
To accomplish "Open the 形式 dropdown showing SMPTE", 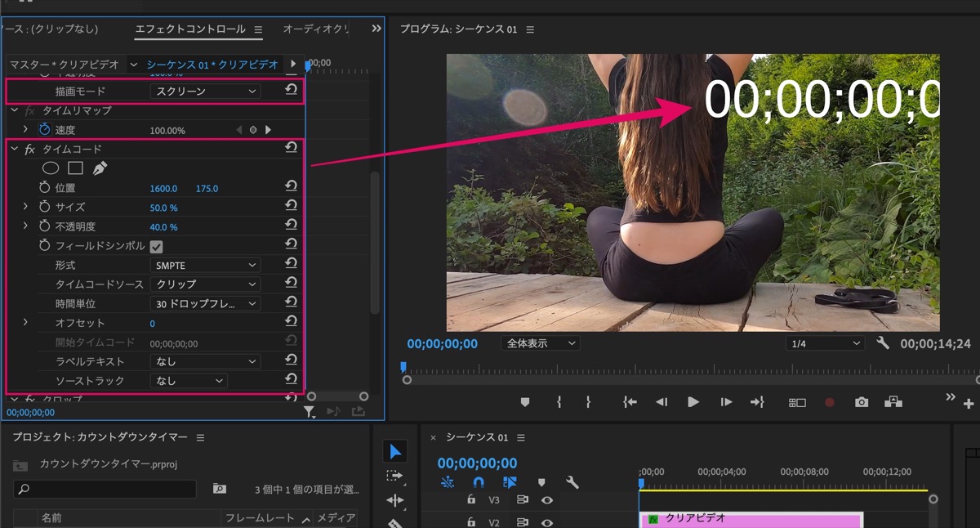I will pos(205,266).
